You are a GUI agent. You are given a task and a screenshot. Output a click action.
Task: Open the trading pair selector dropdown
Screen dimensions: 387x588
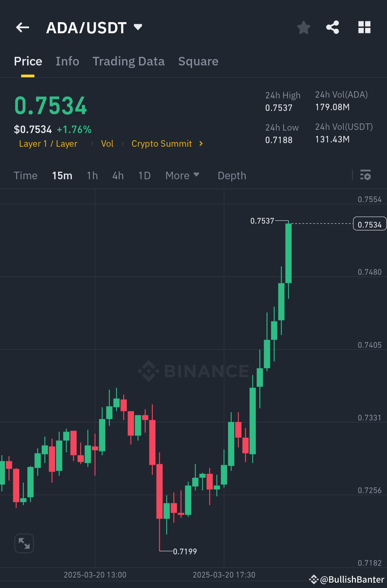point(137,27)
